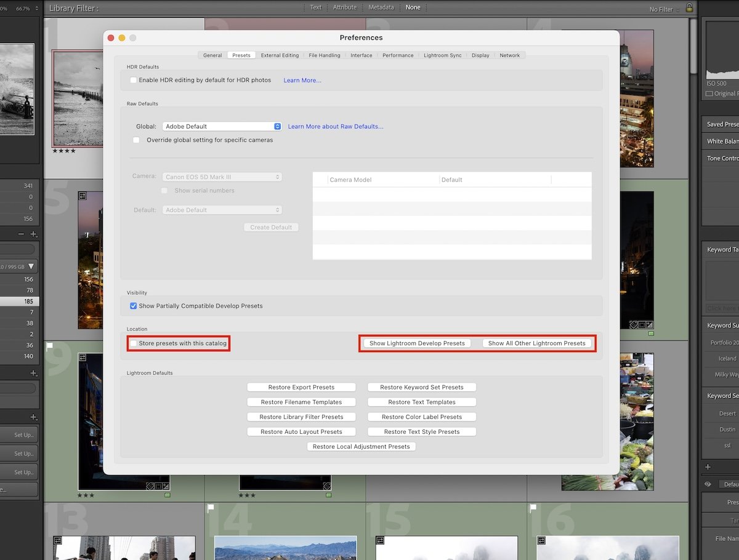Select Metadata in the Library Filter bar

tap(381, 7)
